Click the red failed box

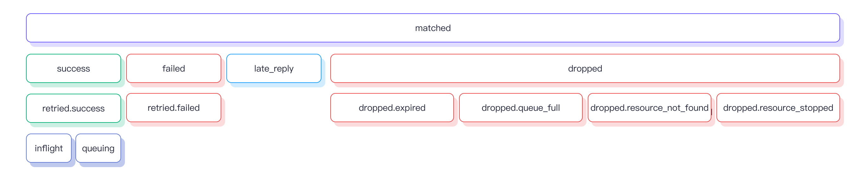173,69
